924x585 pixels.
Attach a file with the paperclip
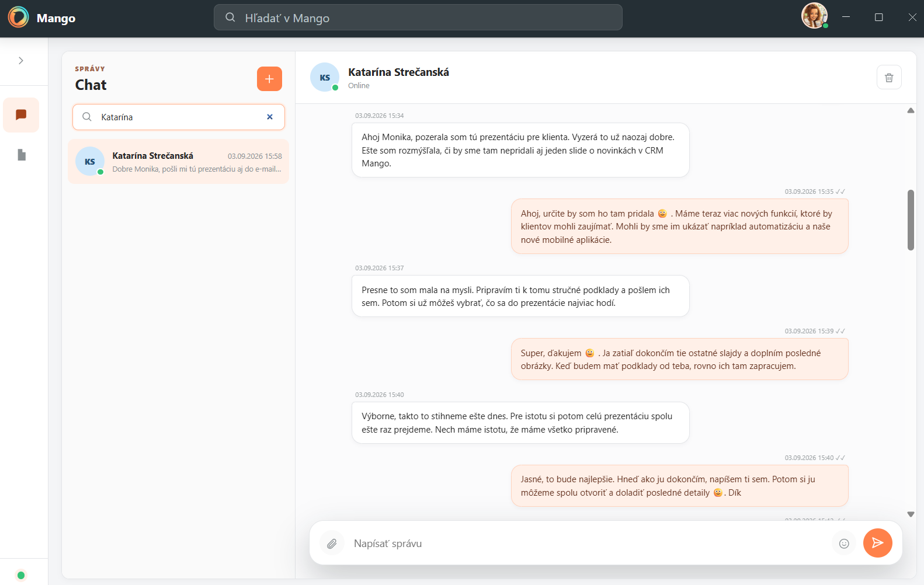(x=332, y=544)
